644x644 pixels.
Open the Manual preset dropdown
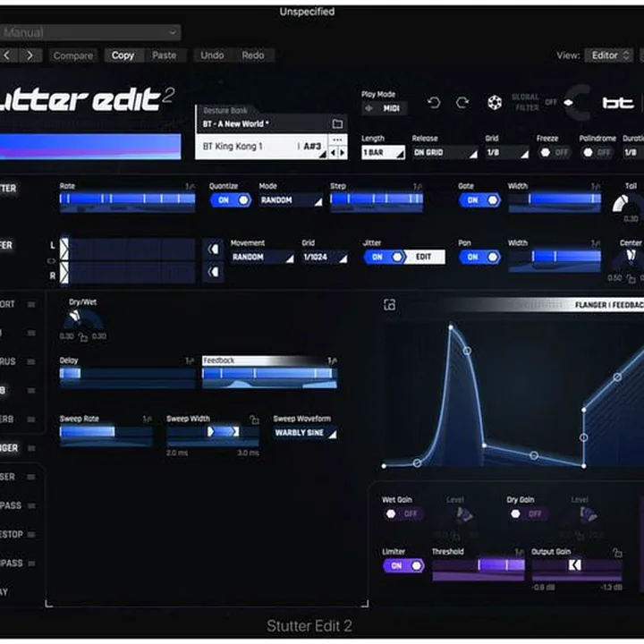coord(89,32)
